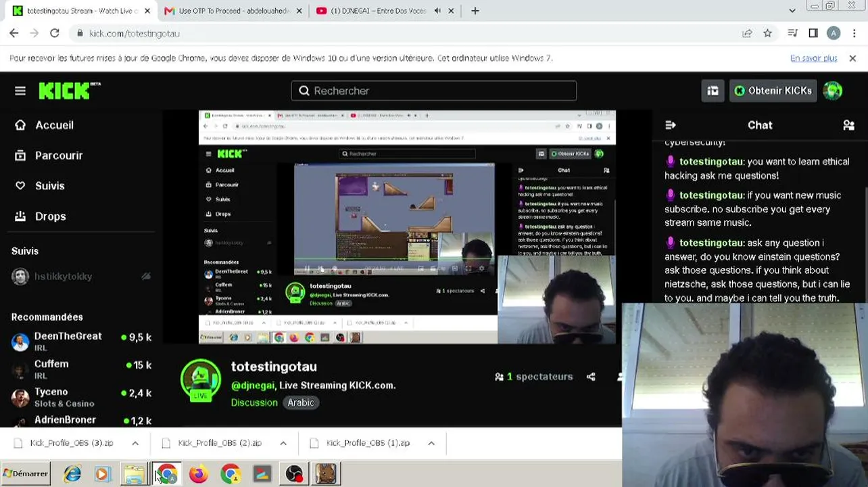Screen dimensions: 868x487
Task: Open followed channel hstikkytokky
Action: tap(81, 276)
